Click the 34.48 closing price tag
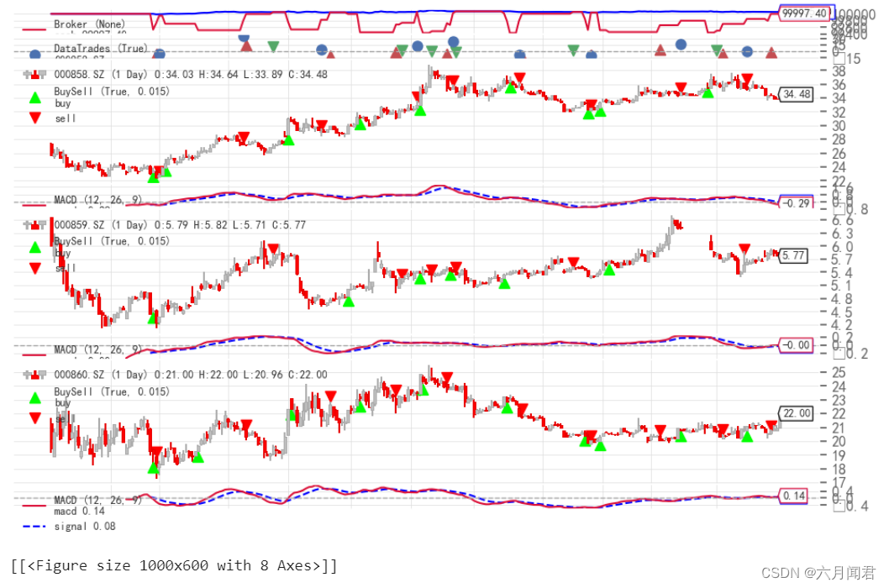Screen dimensions: 889x588 pyautogui.click(x=796, y=94)
